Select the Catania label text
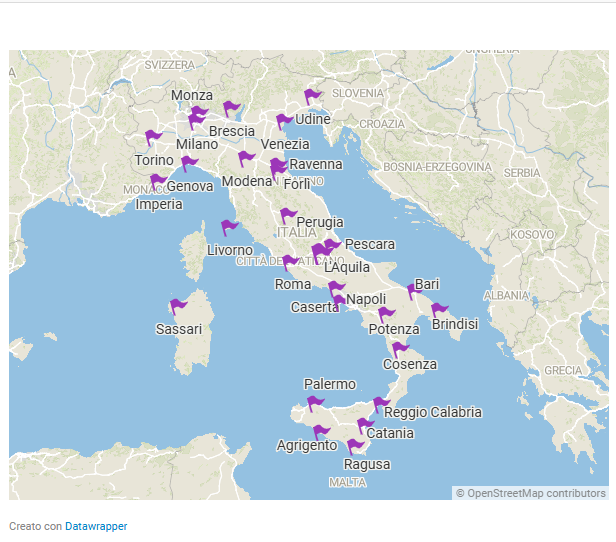Viewport: 616px width, 542px height. (x=390, y=433)
